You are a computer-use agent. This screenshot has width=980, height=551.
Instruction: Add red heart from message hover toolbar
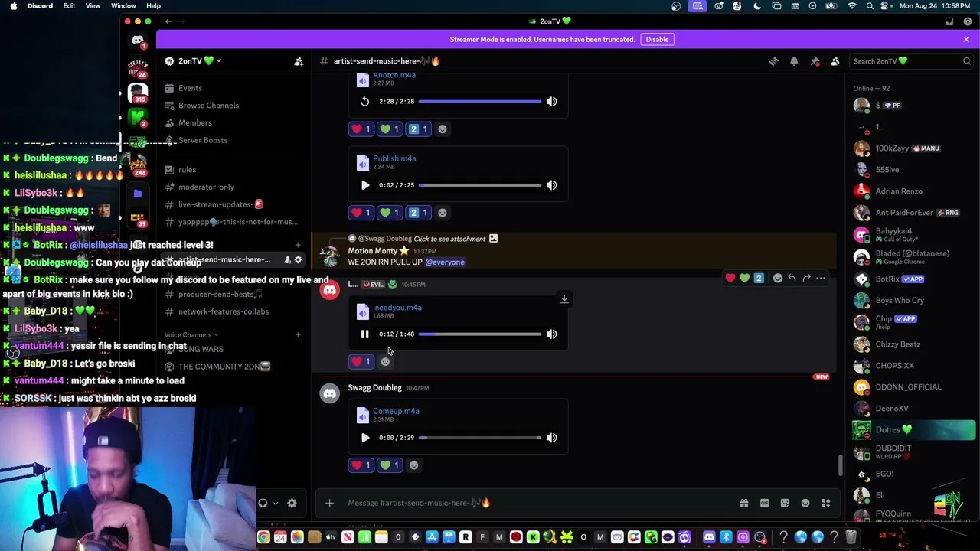730,279
